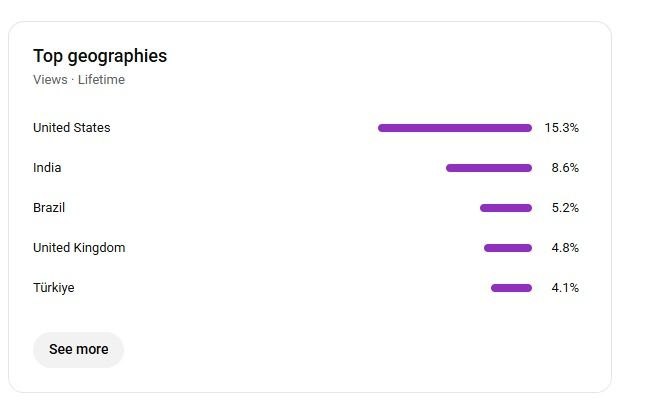Image resolution: width=671 pixels, height=407 pixels.
Task: Click the dot separator between Views and Lifetime
Action: click(x=73, y=80)
